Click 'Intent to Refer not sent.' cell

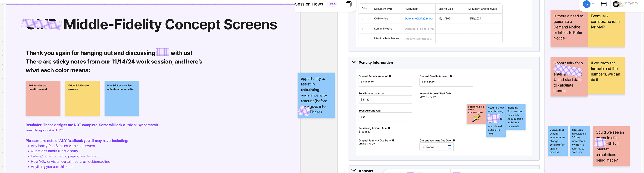[418, 39]
